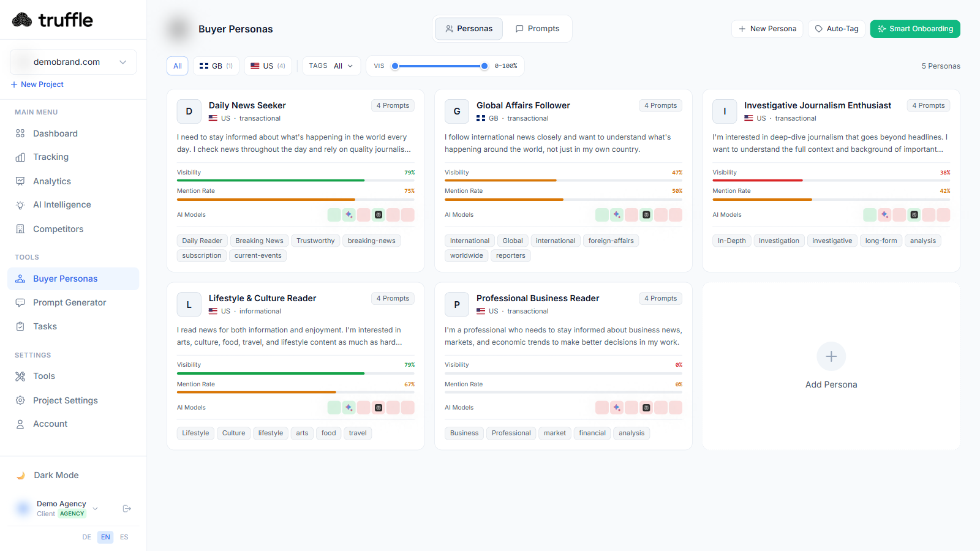This screenshot has height=551, width=980.
Task: Click the Trustworthy tag
Action: (315, 241)
